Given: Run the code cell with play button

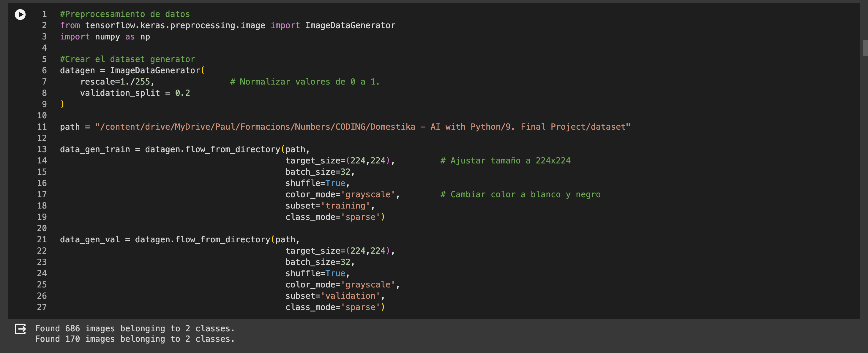Looking at the screenshot, I should 20,14.
